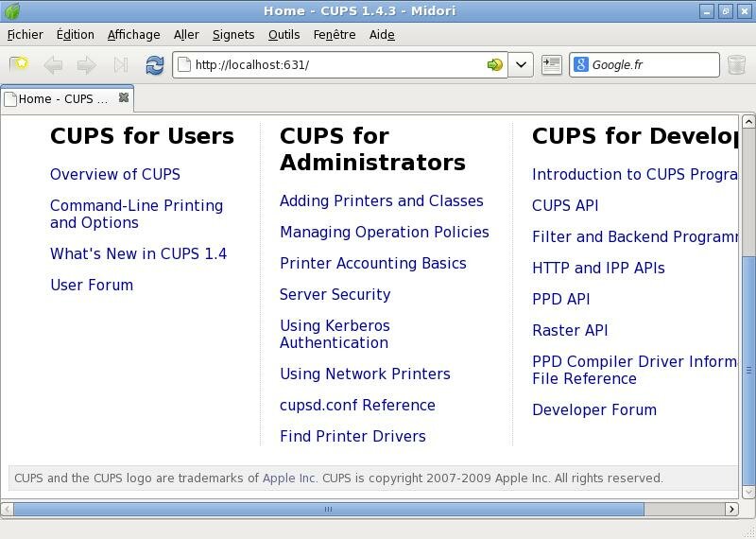
Task: Open the Signets menu
Action: click(233, 35)
